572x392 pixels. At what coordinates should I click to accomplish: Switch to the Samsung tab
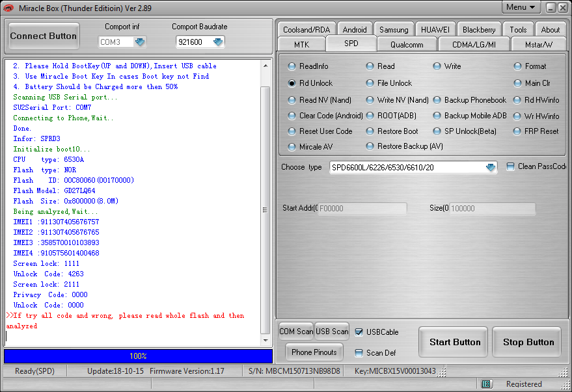(x=394, y=29)
